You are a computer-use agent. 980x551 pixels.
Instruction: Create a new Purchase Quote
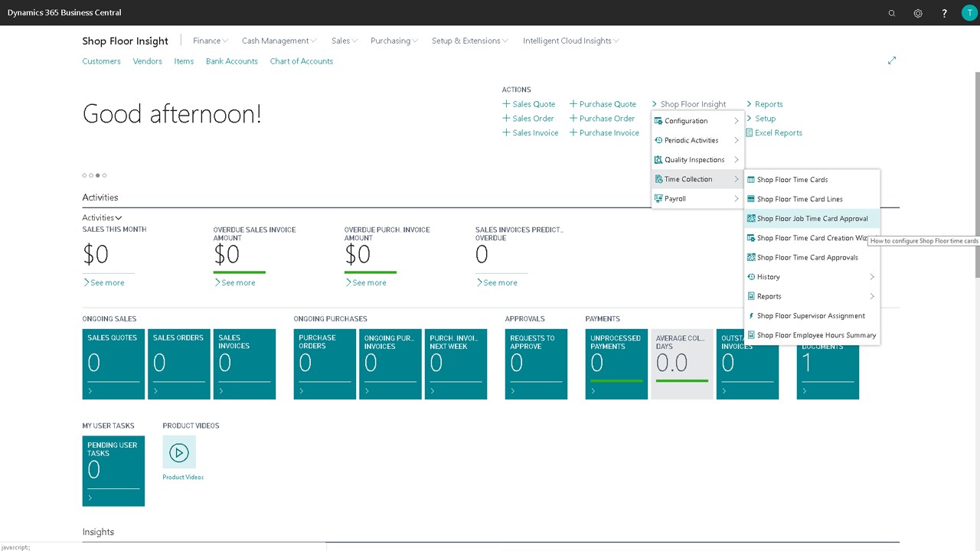pos(603,104)
